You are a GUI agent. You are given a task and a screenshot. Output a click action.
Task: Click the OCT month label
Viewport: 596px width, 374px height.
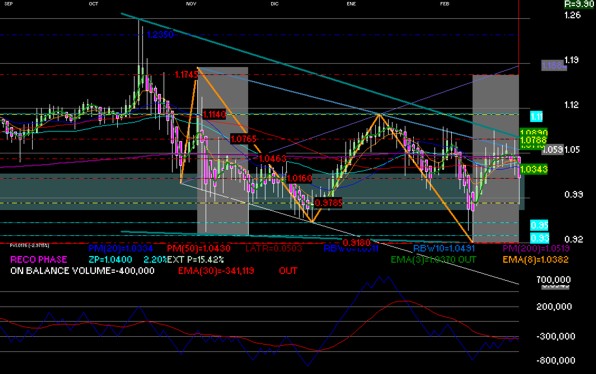tap(93, 4)
